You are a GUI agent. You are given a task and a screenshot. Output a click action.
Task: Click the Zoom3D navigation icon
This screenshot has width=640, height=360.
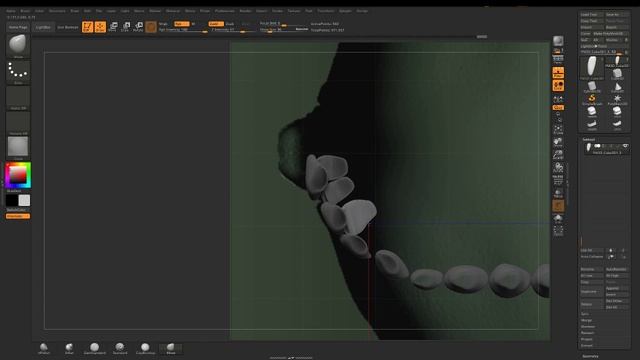point(558,155)
